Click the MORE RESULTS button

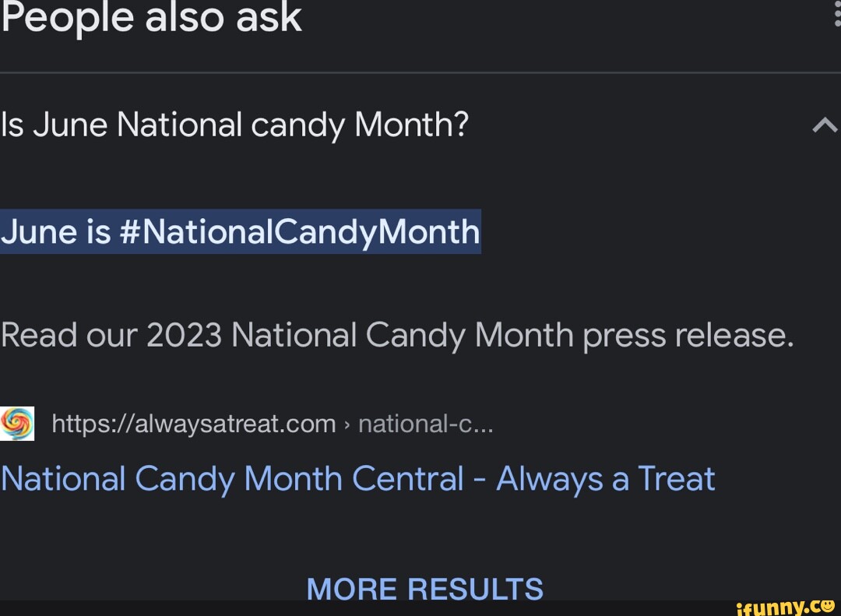point(425,589)
